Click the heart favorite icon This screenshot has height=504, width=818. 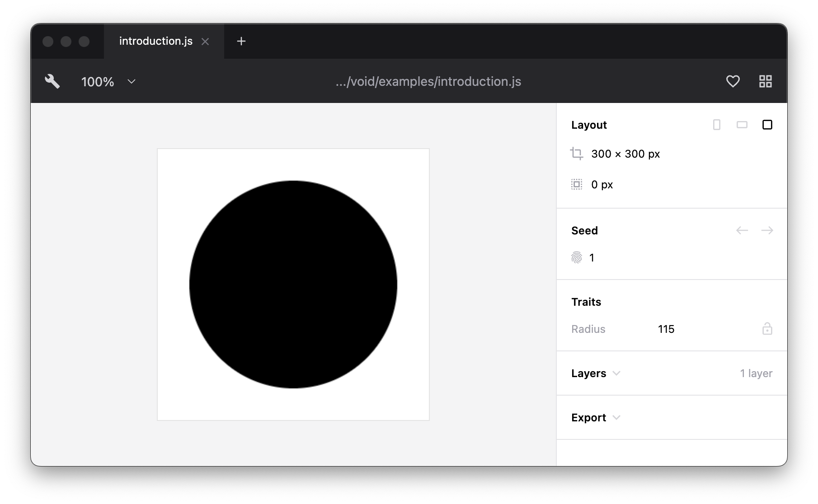(733, 81)
